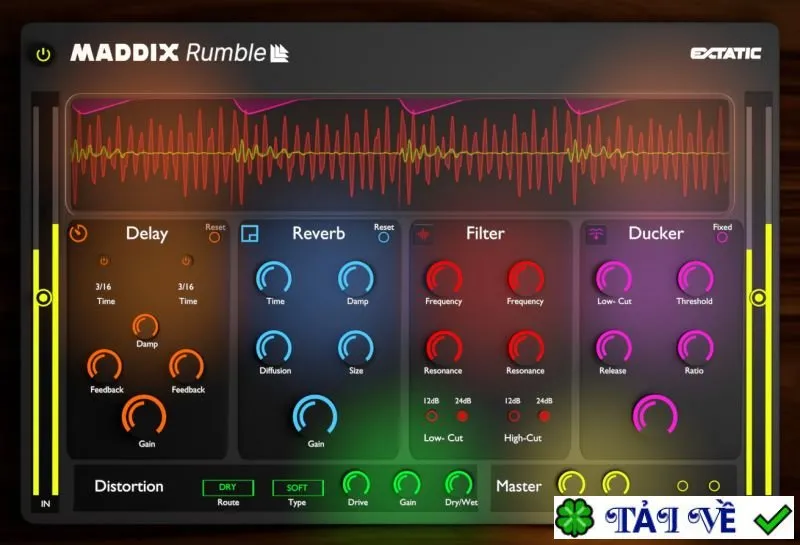
Task: Click the Reverb Damp knob
Action: coord(356,279)
